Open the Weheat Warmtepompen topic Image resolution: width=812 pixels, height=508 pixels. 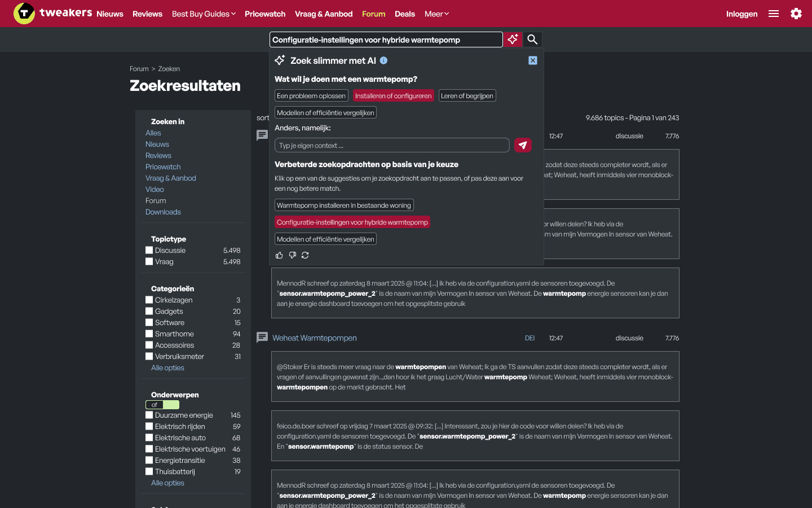315,338
